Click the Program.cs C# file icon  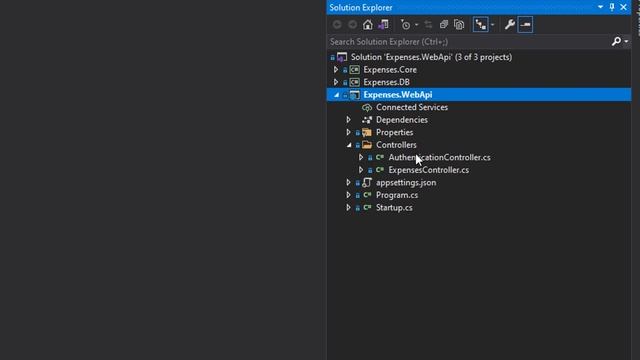tap(367, 196)
